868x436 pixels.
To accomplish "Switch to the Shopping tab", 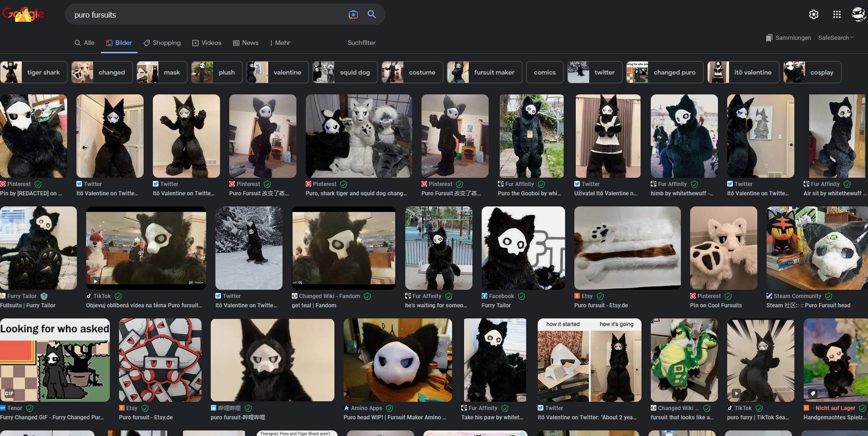I will point(162,43).
